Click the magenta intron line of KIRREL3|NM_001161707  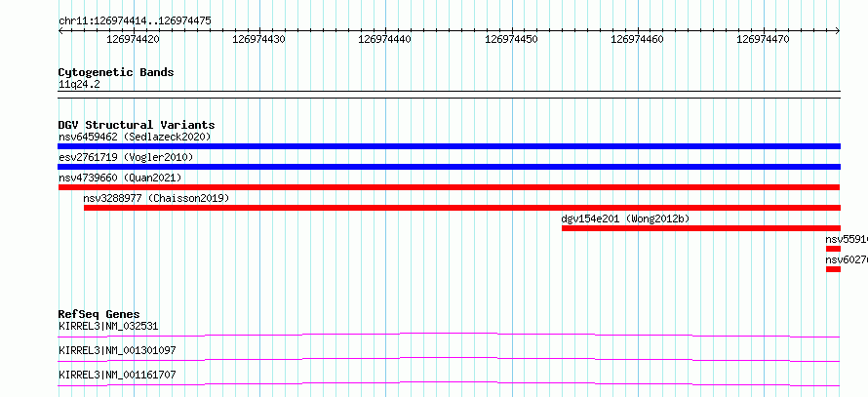tap(449, 383)
